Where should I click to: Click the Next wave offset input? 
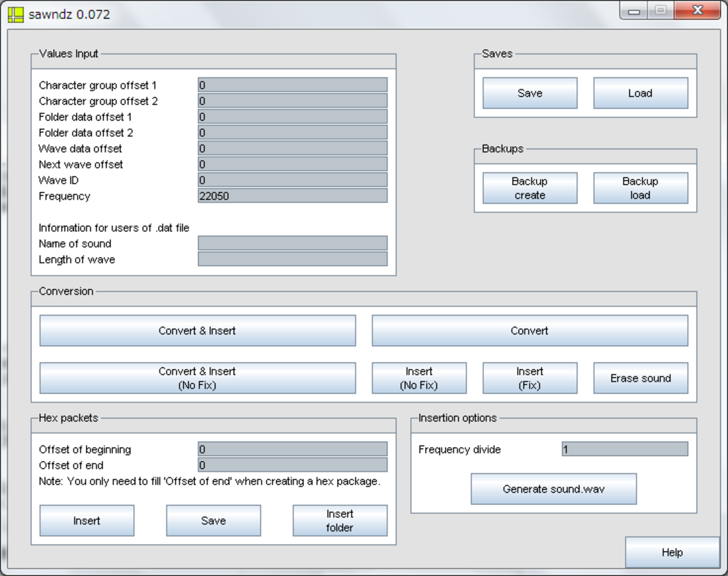tap(292, 164)
